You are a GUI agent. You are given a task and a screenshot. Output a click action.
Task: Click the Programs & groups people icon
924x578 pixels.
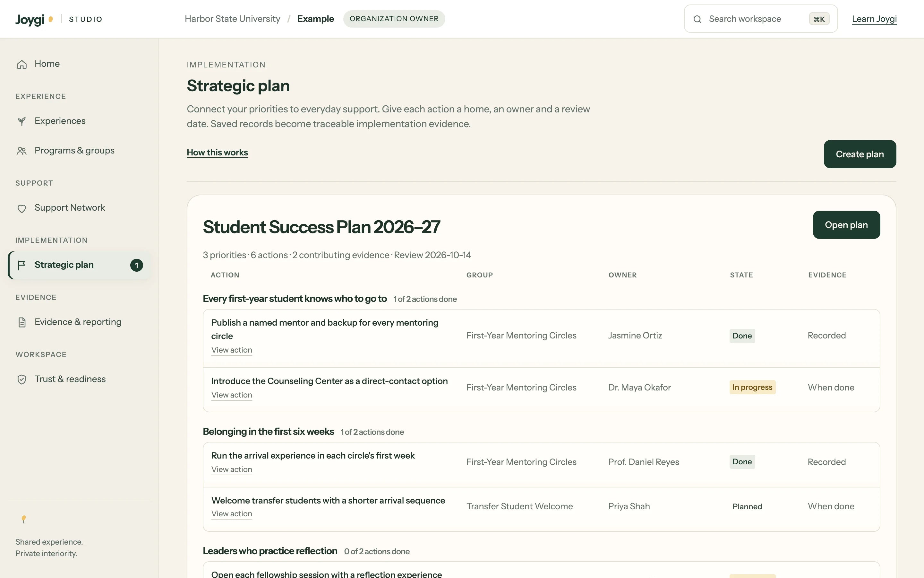[22, 151]
